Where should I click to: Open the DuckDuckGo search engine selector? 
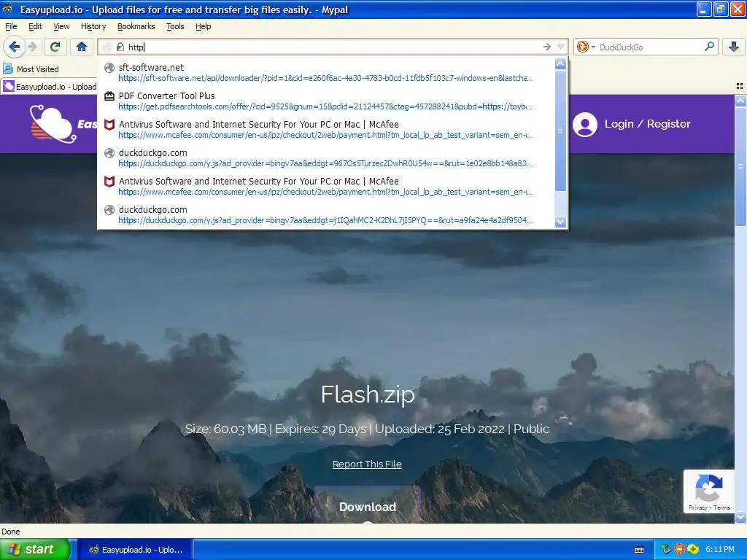(586, 47)
